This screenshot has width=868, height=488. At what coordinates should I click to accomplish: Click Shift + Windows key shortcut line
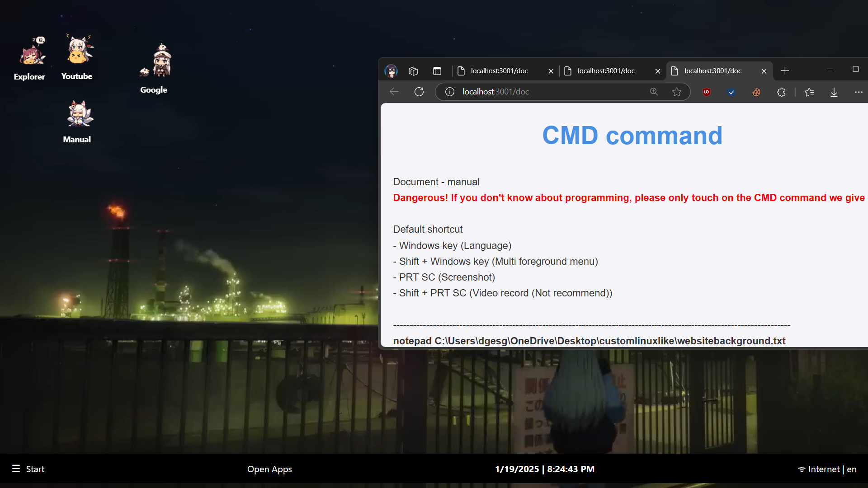[495, 261]
